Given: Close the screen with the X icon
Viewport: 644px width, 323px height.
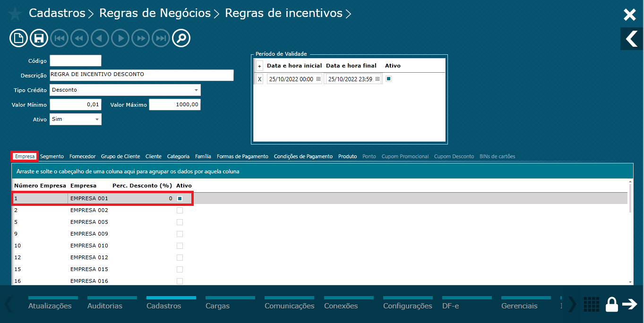Looking at the screenshot, I should pos(630,15).
